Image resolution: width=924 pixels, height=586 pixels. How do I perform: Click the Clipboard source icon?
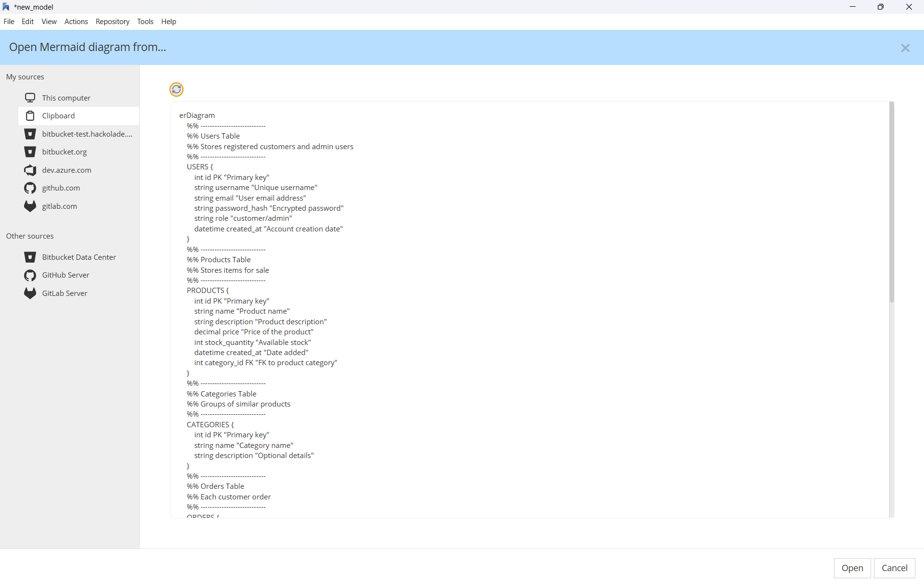pos(30,116)
